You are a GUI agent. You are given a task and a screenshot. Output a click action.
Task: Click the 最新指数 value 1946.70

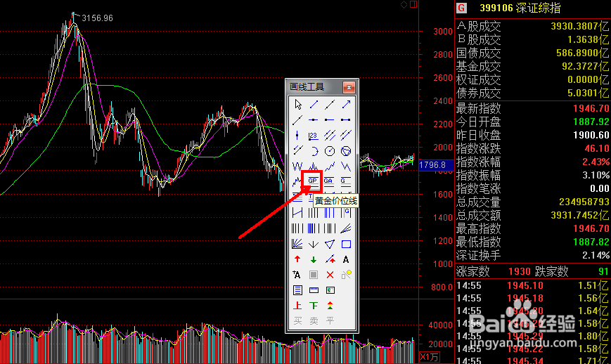pyautogui.click(x=591, y=108)
